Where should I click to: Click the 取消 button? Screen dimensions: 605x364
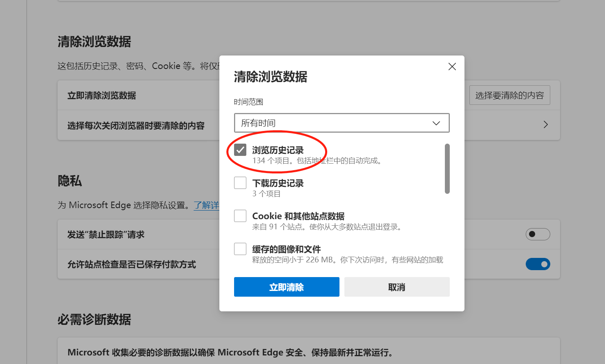(x=397, y=287)
